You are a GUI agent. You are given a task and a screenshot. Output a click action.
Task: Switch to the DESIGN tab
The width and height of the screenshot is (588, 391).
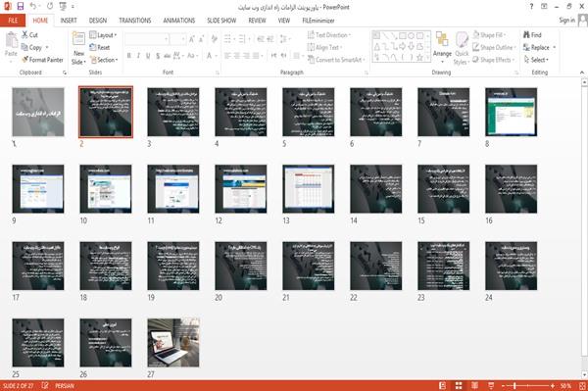(97, 21)
